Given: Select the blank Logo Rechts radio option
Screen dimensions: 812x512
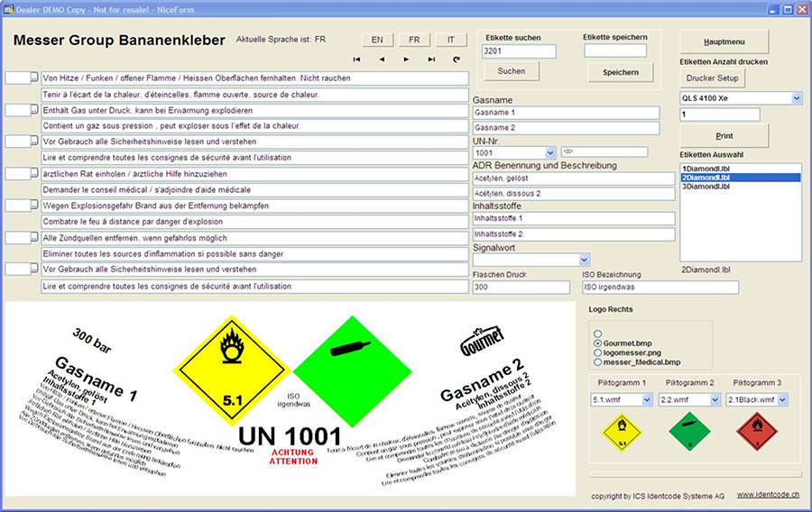Looking at the screenshot, I should [597, 334].
